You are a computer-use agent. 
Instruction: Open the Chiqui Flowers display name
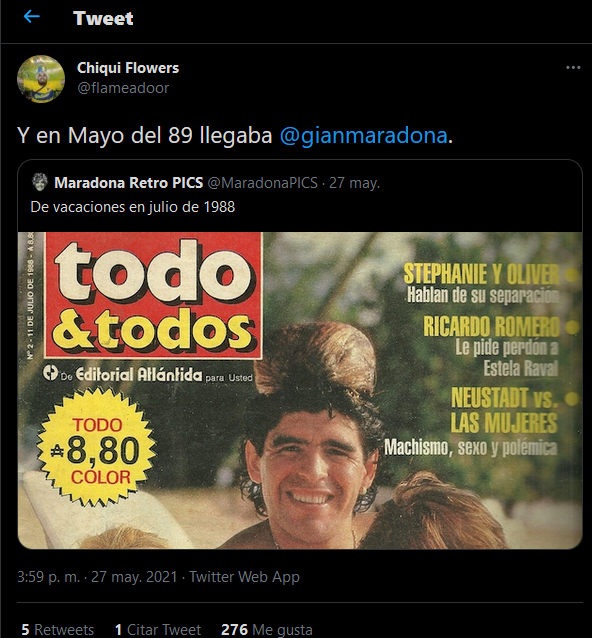[128, 68]
